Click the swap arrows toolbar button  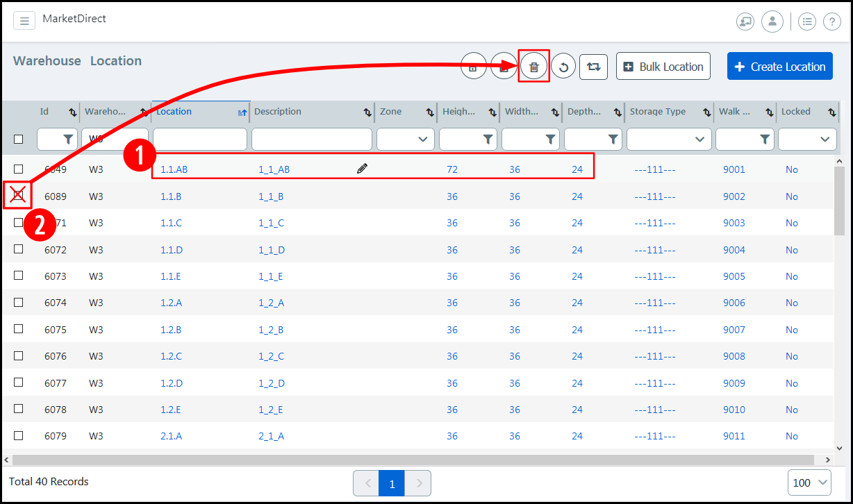tap(593, 67)
